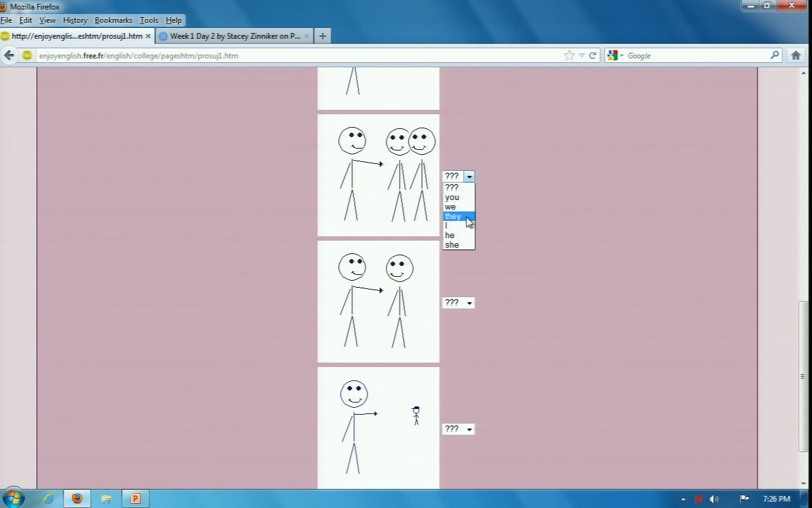Click the bookmark star icon
The image size is (812, 508).
point(569,55)
